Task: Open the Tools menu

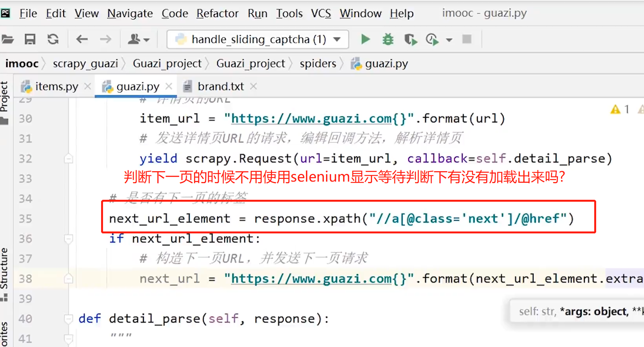Action: tap(289, 14)
